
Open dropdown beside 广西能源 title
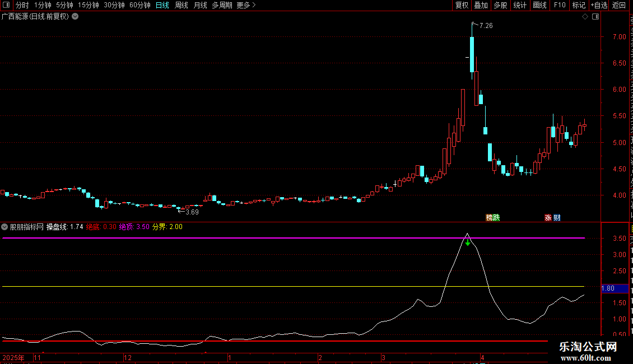pos(75,17)
